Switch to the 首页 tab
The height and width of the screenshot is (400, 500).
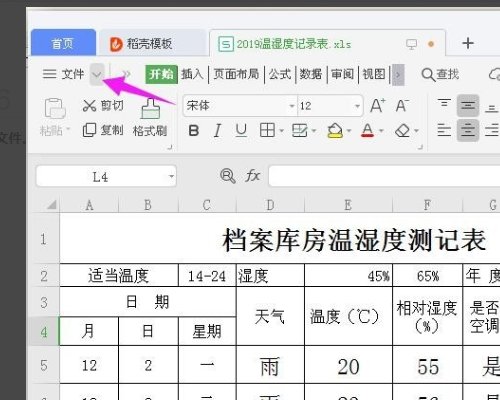pos(63,43)
